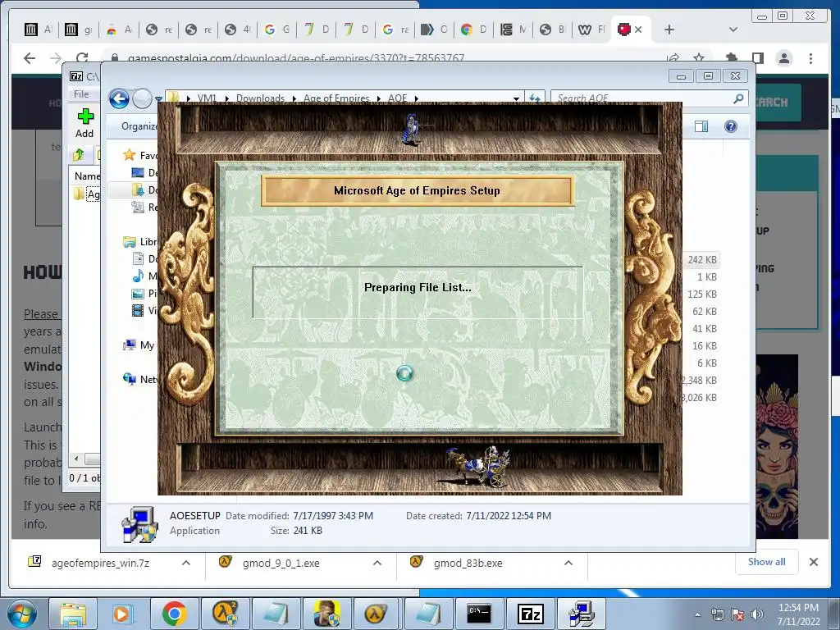Open Explorer recent locations dropdown arrow
Viewport: 840px width, 630px height.
(x=158, y=99)
